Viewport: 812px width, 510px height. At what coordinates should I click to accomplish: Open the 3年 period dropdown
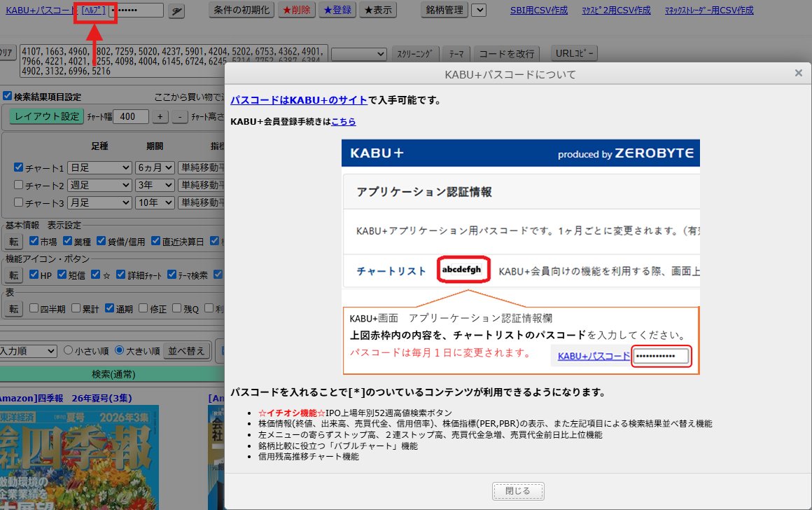coord(155,185)
